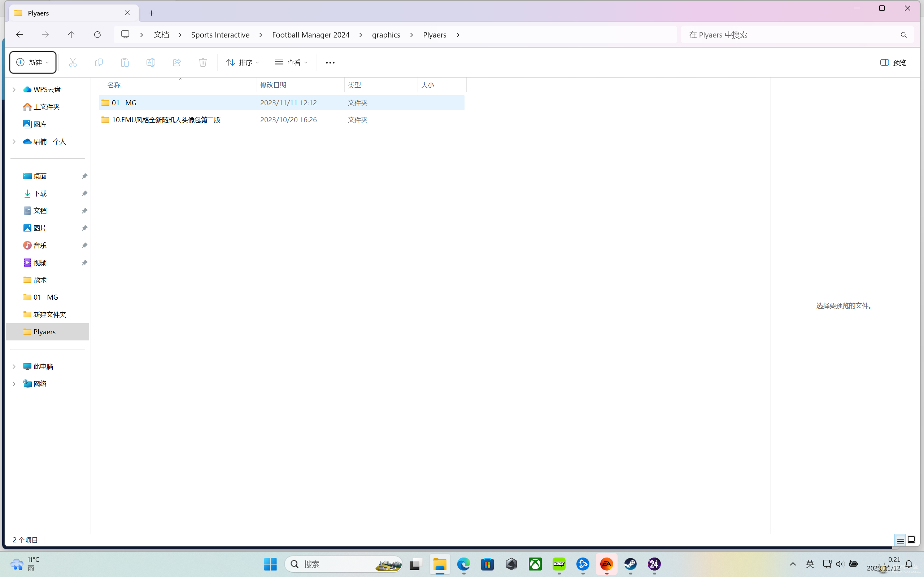Select graphics in the breadcrumb path
Screen dimensions: 924x577
click(x=386, y=35)
